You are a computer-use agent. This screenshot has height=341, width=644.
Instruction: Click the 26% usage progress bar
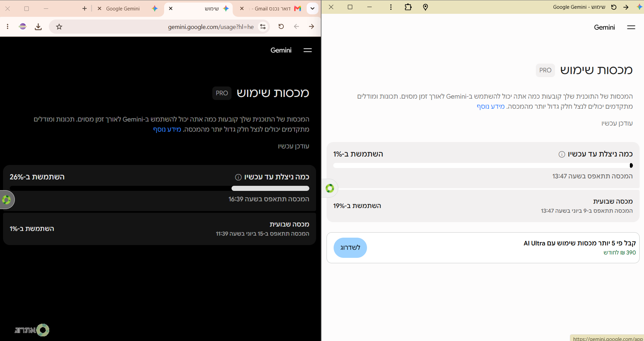(159, 188)
